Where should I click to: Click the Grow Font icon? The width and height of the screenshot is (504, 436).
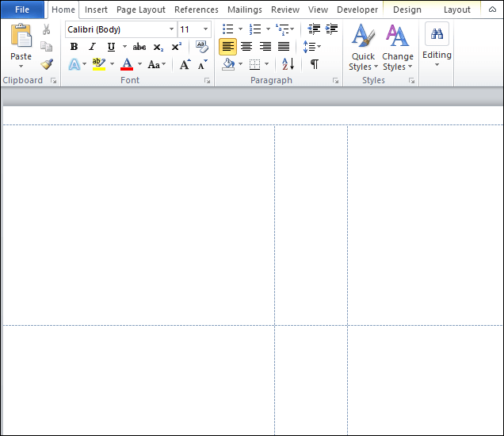(x=185, y=64)
